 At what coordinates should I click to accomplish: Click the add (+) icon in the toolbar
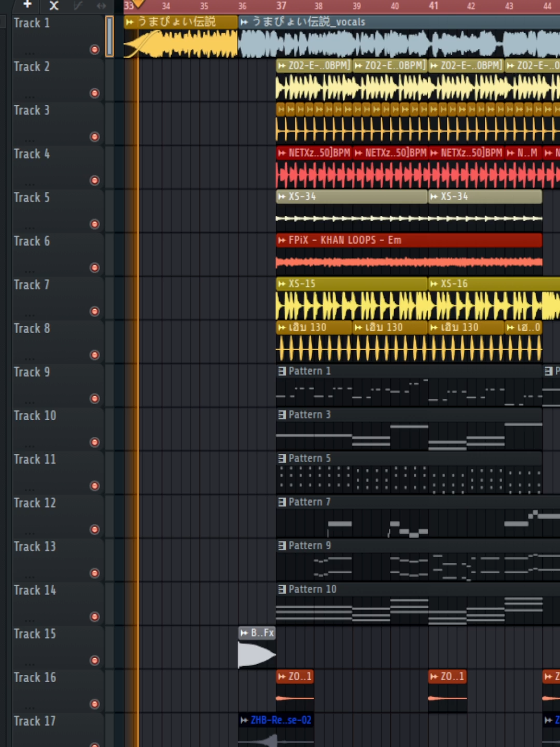point(26,6)
